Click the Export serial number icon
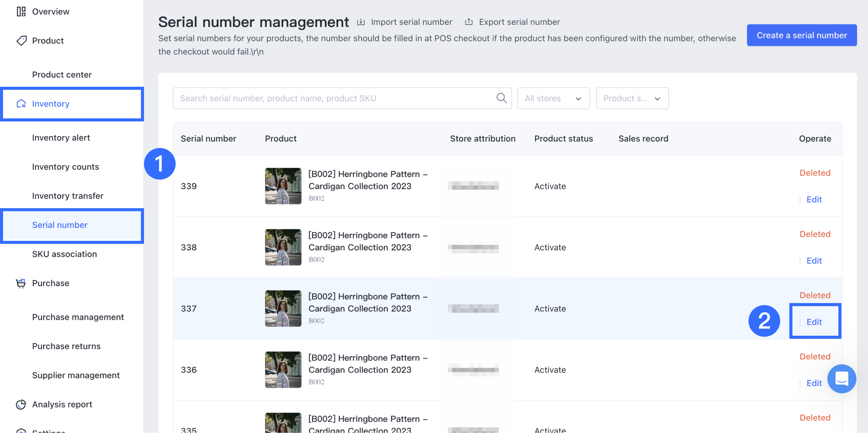 pos(469,22)
